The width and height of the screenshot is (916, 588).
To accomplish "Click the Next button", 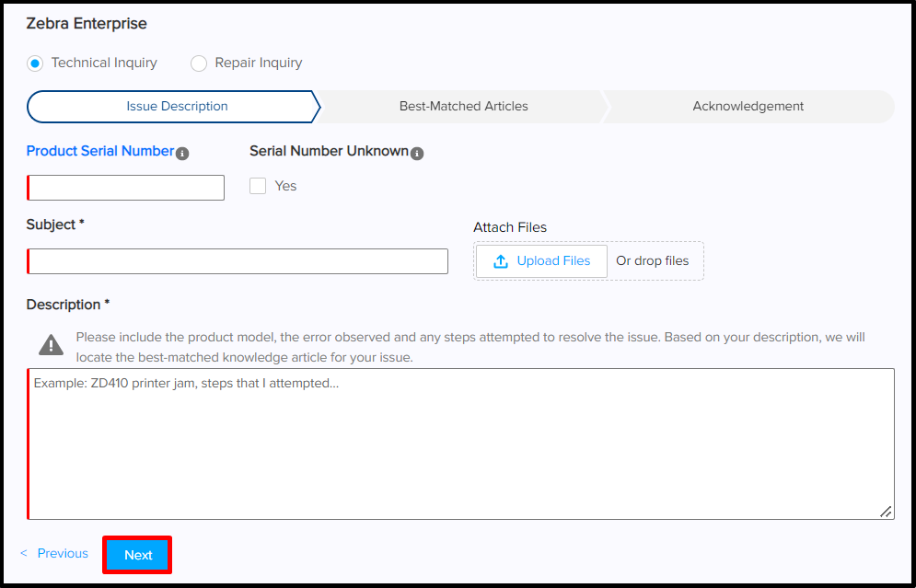I will (137, 554).
